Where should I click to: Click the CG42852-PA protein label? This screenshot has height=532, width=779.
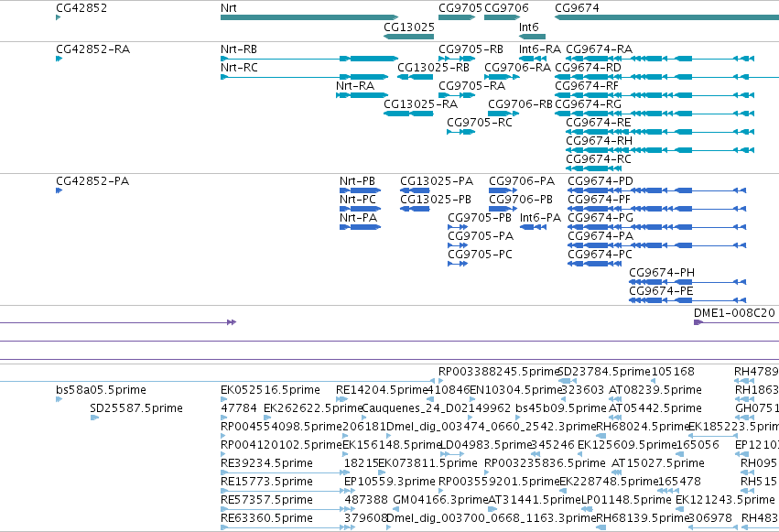pyautogui.click(x=92, y=181)
